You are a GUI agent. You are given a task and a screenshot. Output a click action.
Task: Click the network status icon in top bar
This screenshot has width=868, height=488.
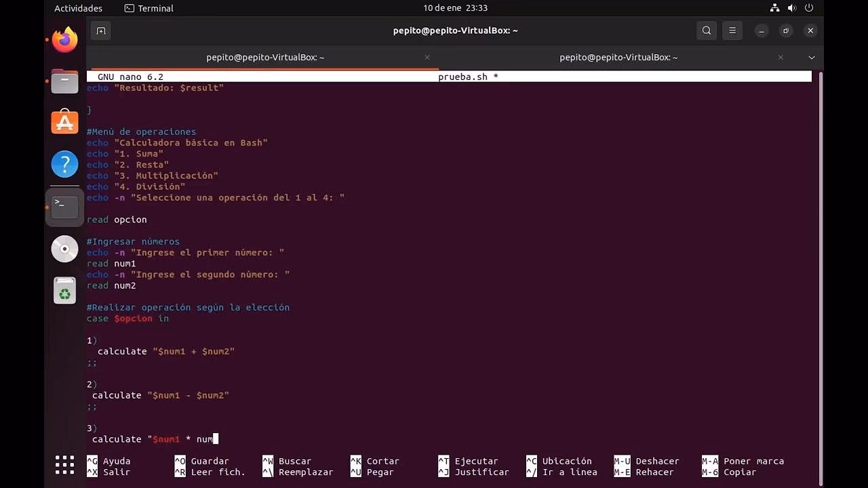pyautogui.click(x=774, y=8)
